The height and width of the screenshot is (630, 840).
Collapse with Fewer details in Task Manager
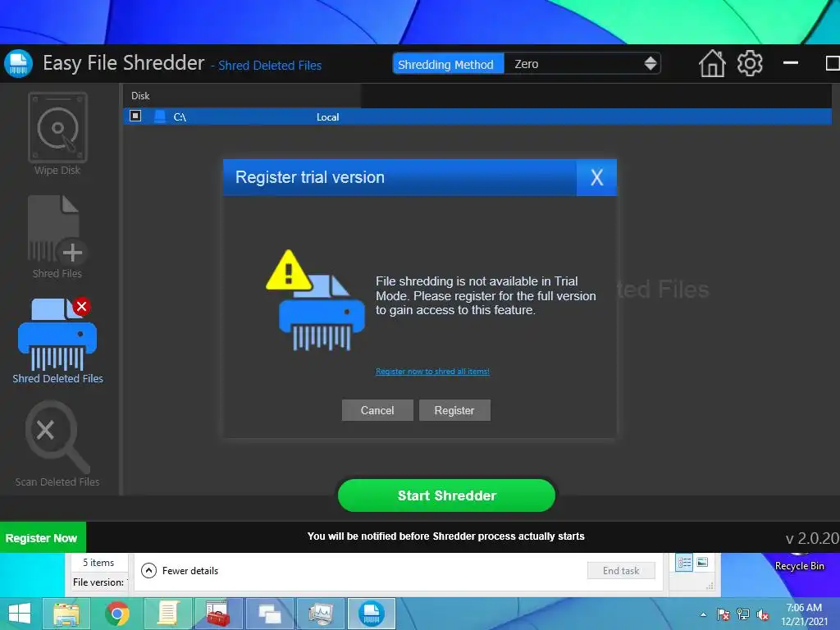[x=180, y=571]
